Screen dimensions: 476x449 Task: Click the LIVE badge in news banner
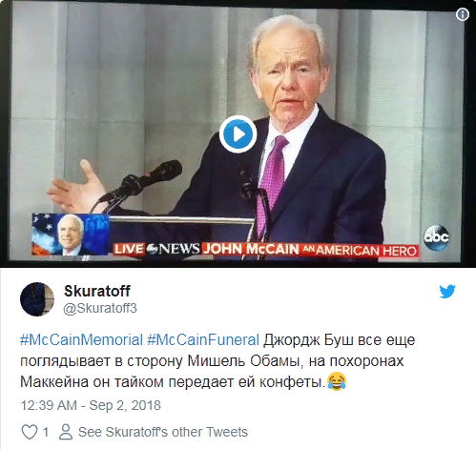129,249
